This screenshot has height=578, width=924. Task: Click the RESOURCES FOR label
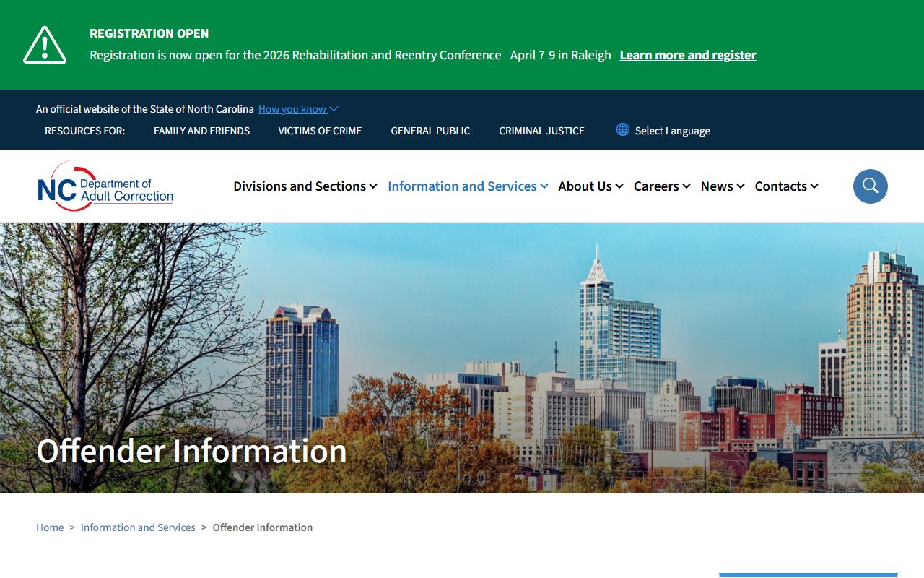(84, 131)
